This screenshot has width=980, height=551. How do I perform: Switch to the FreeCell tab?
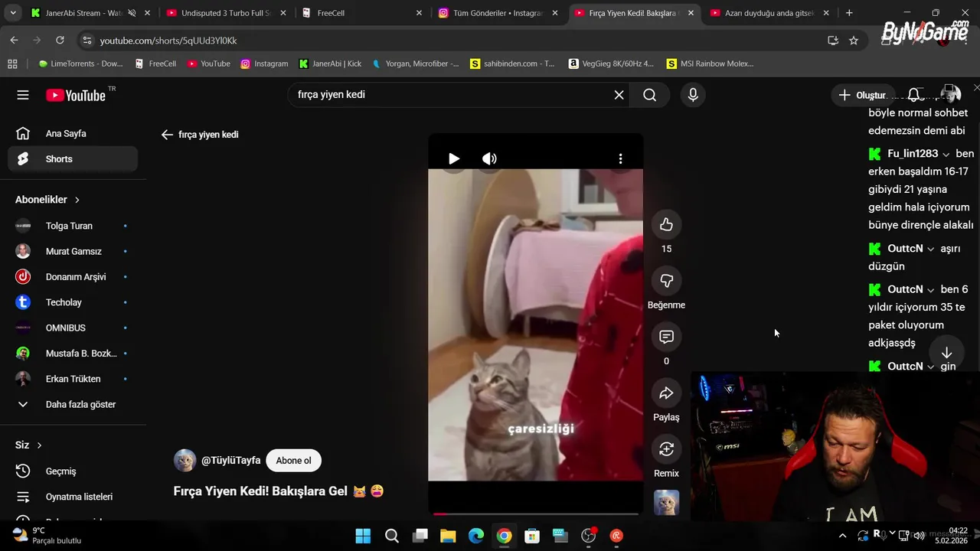click(361, 13)
